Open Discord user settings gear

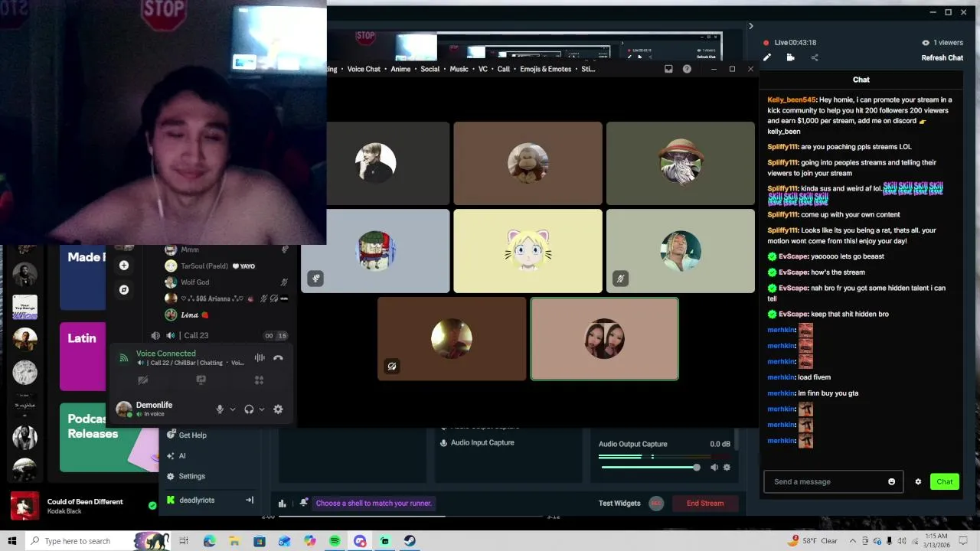point(278,409)
